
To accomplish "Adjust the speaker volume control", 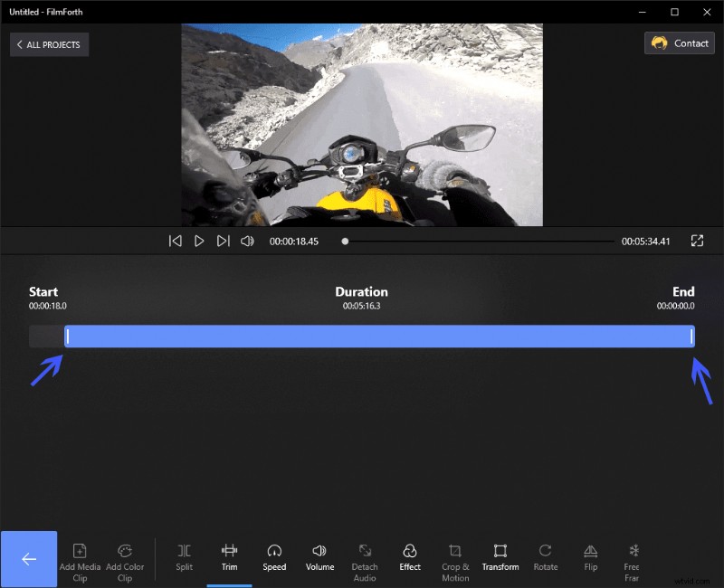I will coord(246,241).
